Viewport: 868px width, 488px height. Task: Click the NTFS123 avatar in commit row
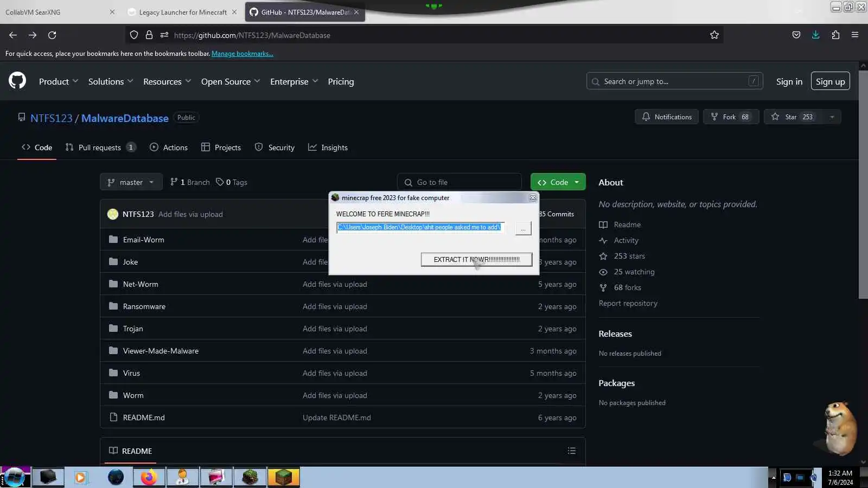(x=113, y=214)
